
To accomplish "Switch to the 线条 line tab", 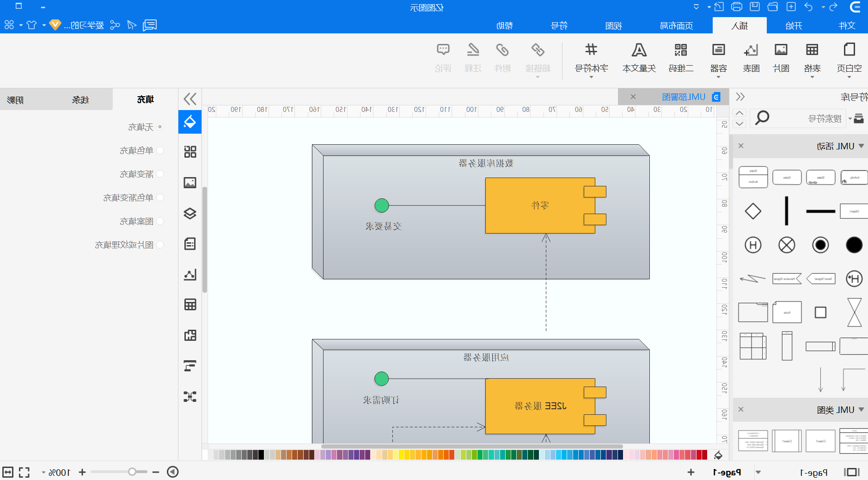I will pos(80,99).
